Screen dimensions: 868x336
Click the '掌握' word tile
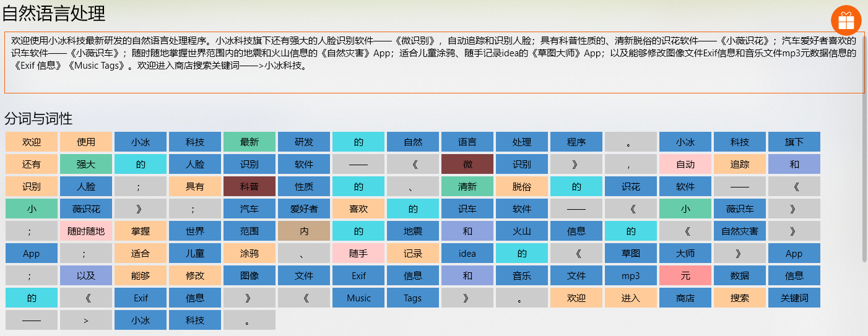[141, 231]
